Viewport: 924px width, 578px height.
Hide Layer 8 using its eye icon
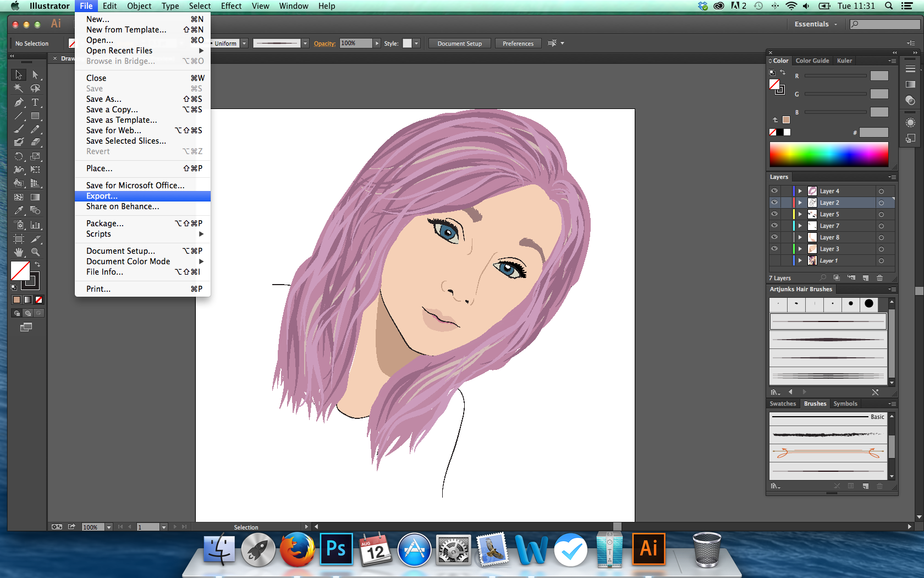coord(774,237)
